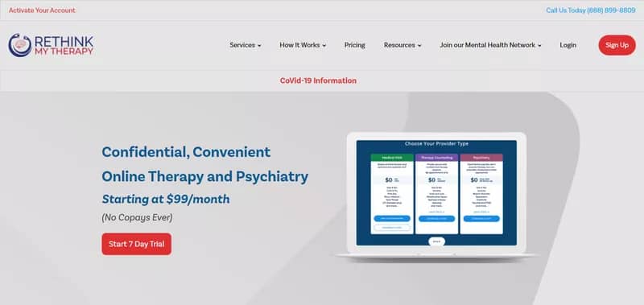Click the Rethink My Therapy logo text
This screenshot has height=305, width=644.
click(x=64, y=46)
